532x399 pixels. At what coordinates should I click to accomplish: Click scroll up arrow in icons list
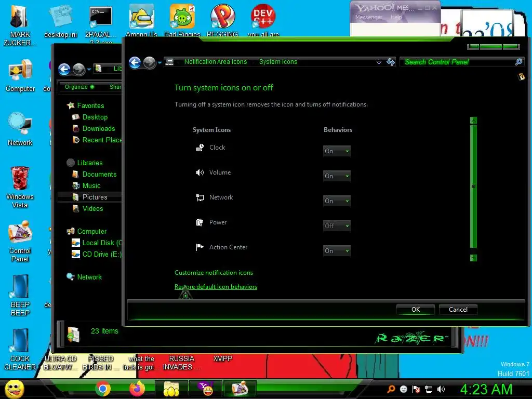click(473, 121)
